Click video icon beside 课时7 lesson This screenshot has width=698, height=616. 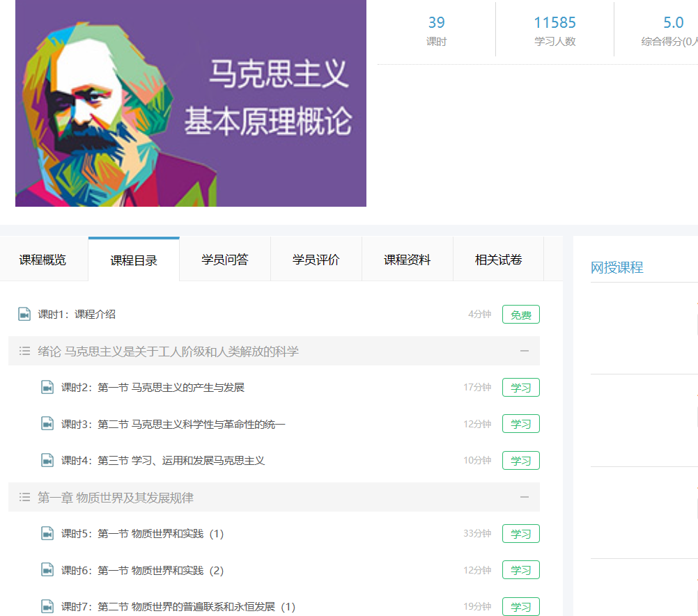(47, 606)
